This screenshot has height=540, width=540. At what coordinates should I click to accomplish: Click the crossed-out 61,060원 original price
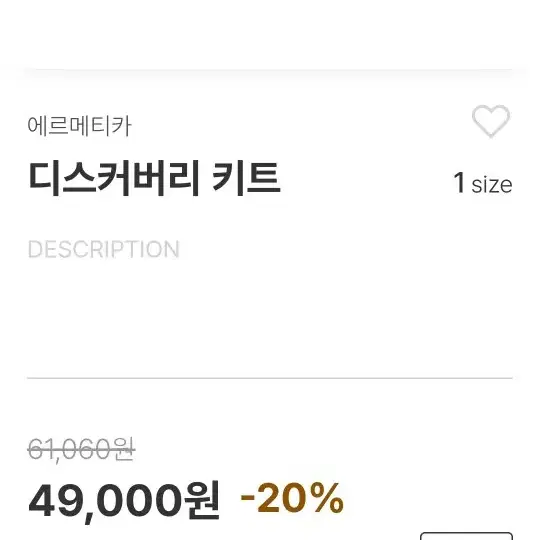click(x=81, y=449)
